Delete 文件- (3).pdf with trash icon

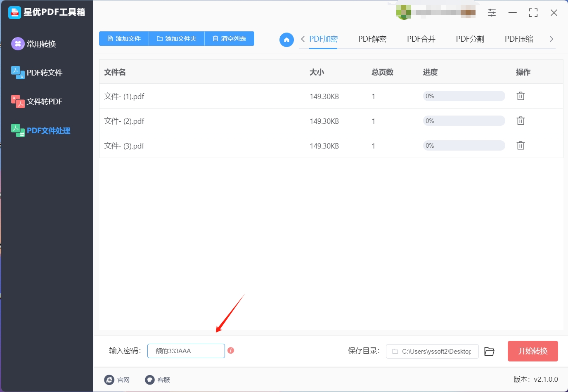(x=521, y=146)
